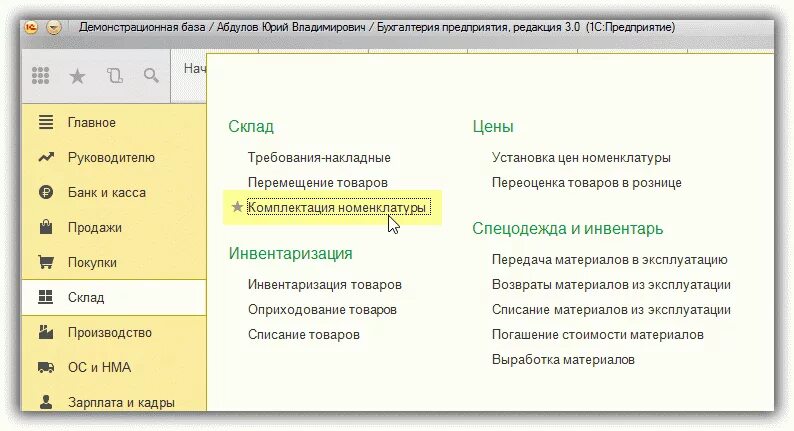Click the window title text Демонстрационная база
Screen dimensions: 794x431
[x=142, y=27]
